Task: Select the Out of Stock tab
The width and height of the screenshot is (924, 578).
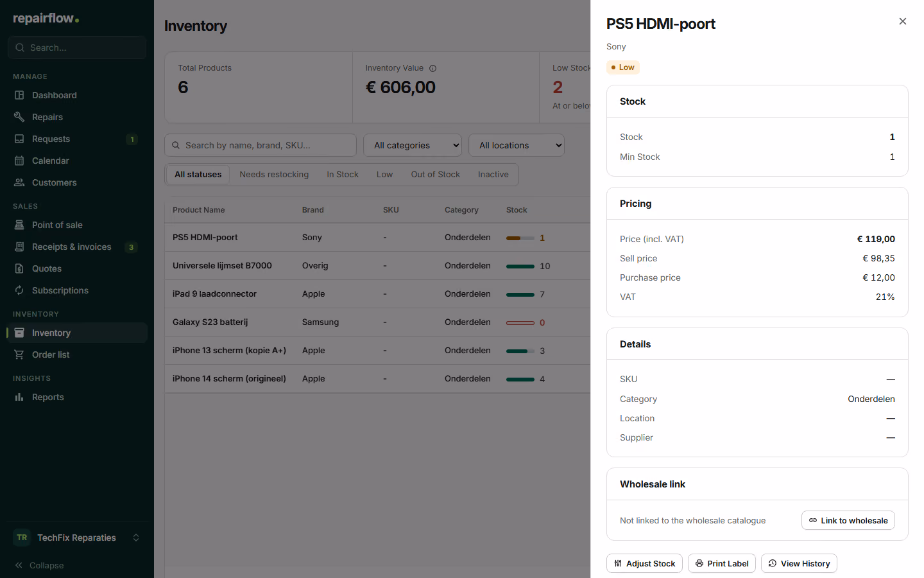Action: [435, 175]
